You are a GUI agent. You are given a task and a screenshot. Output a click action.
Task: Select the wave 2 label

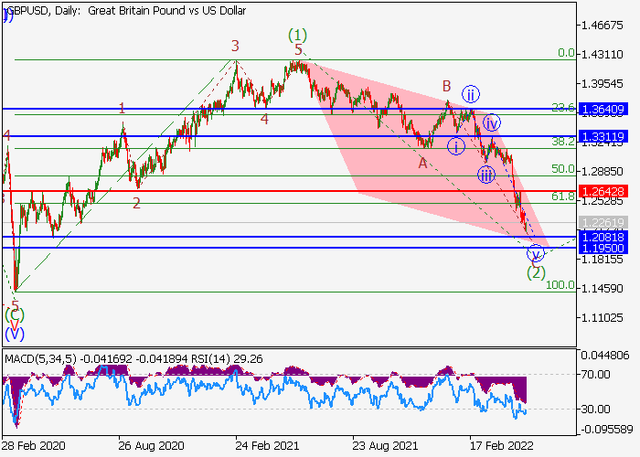point(136,203)
